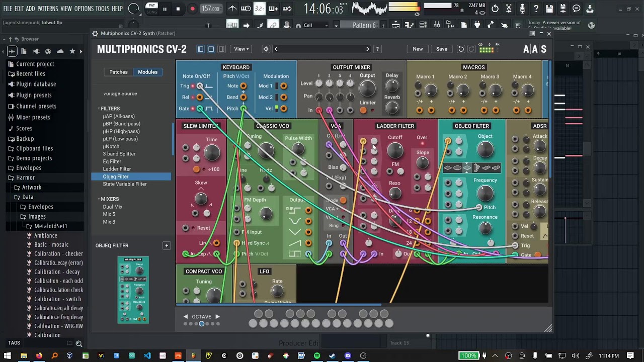The height and width of the screenshot is (362, 644).
Task: Toggle the +100 button in Slew Limiter
Action: [197, 169]
